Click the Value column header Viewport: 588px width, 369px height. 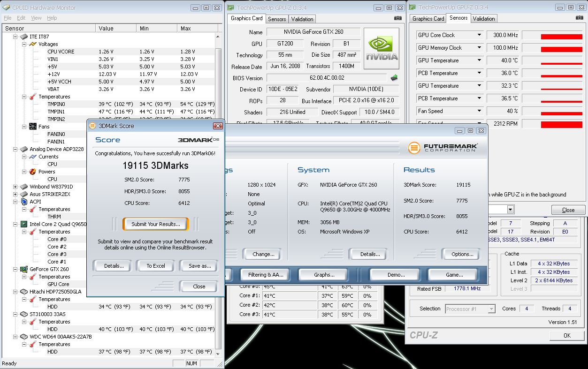(116, 28)
